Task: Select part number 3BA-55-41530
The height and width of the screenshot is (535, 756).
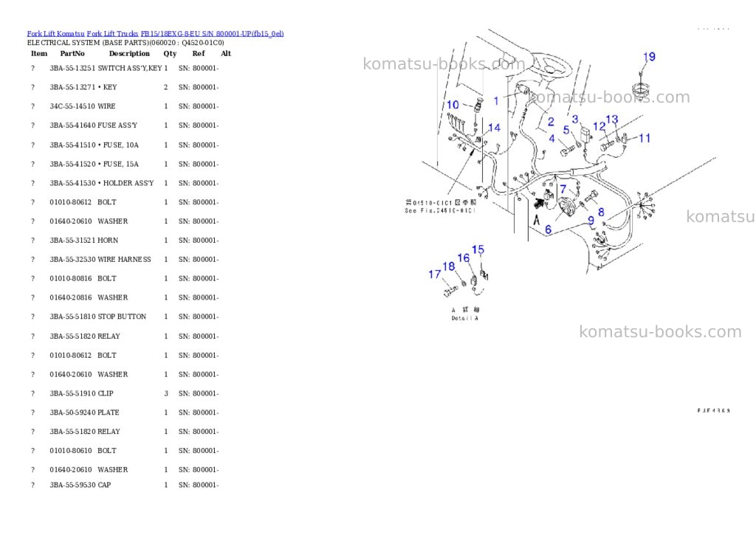Action: coord(72,183)
